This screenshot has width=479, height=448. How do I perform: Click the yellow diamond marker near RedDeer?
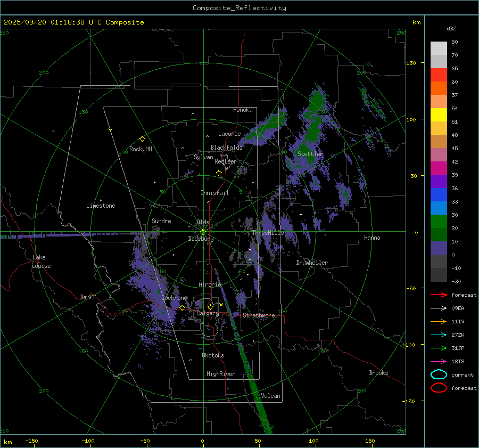point(219,173)
